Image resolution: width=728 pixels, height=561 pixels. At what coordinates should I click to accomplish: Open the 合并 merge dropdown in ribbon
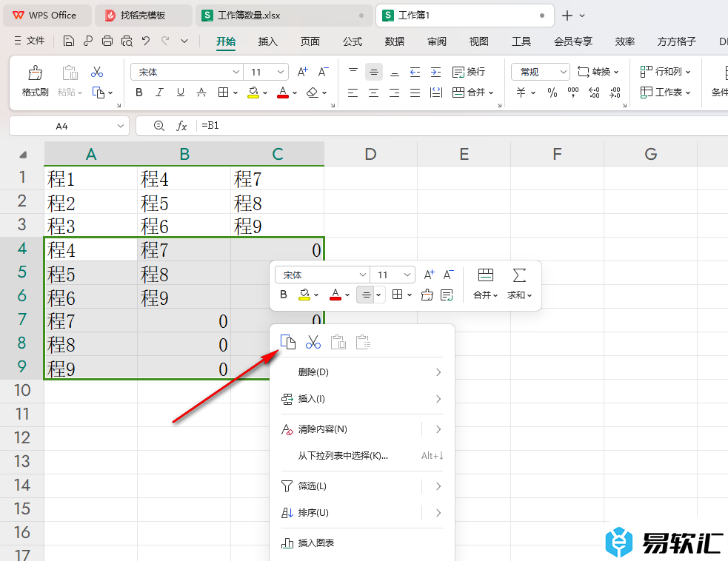491,93
